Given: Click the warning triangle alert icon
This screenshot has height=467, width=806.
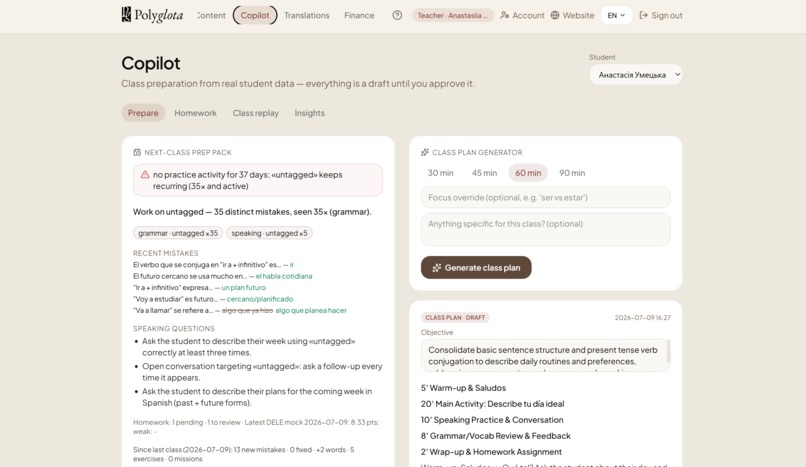Looking at the screenshot, I should tap(145, 175).
